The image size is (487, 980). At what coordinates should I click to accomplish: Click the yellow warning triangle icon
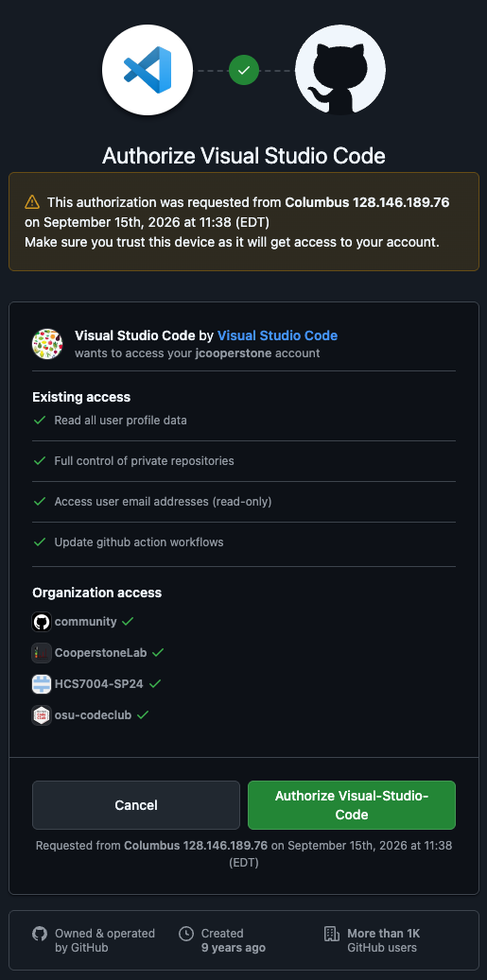(x=32, y=202)
